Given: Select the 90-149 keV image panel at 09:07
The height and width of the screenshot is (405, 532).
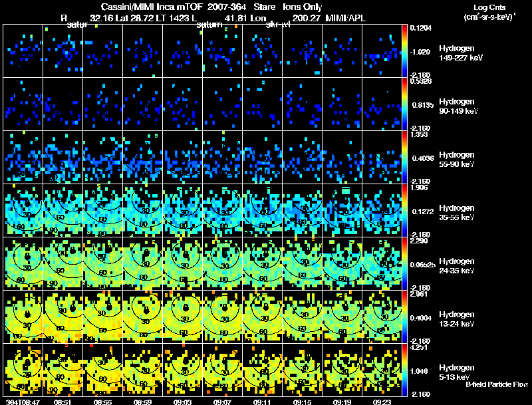Looking at the screenshot, I should [x=222, y=104].
